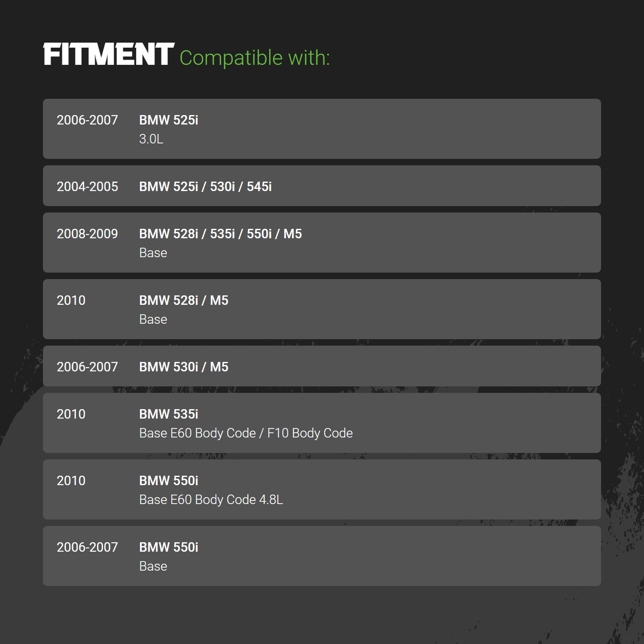Select the BMW 528i / 535i / 550i / M5 row
Image resolution: width=644 pixels, height=644 pixels.
(322, 243)
